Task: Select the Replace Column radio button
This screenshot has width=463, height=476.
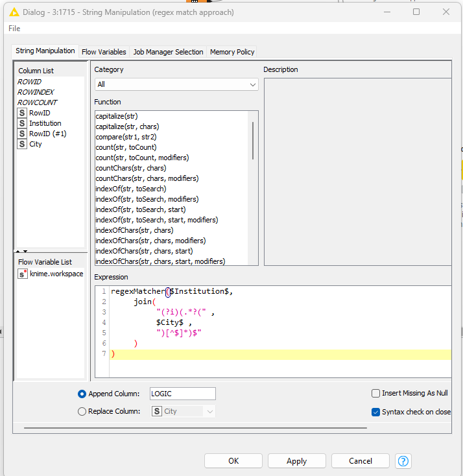Action: [x=82, y=411]
